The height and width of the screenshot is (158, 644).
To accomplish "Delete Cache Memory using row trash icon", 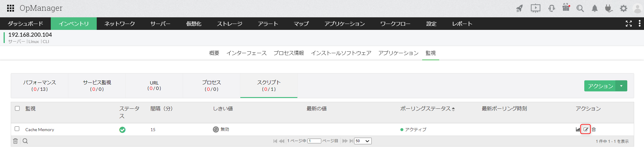I will [594, 129].
